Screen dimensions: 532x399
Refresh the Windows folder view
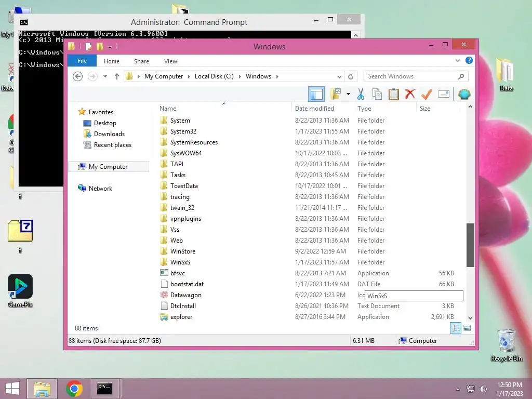pyautogui.click(x=351, y=76)
